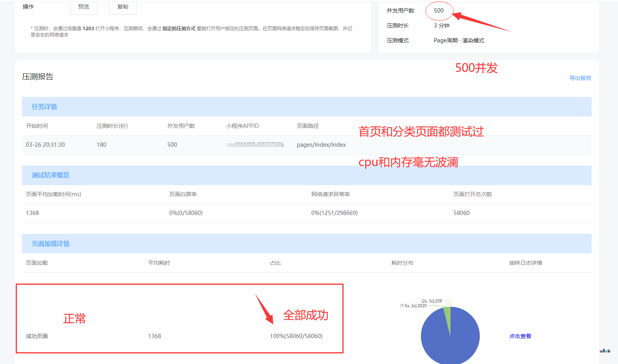Screen dimensions: 618x364
Task: Click the 页面加载 column header
Action: click(37, 263)
